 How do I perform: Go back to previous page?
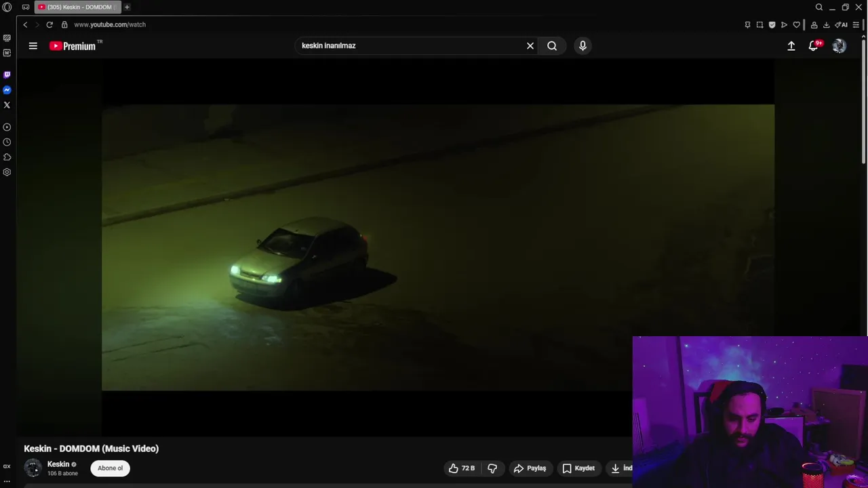click(25, 24)
